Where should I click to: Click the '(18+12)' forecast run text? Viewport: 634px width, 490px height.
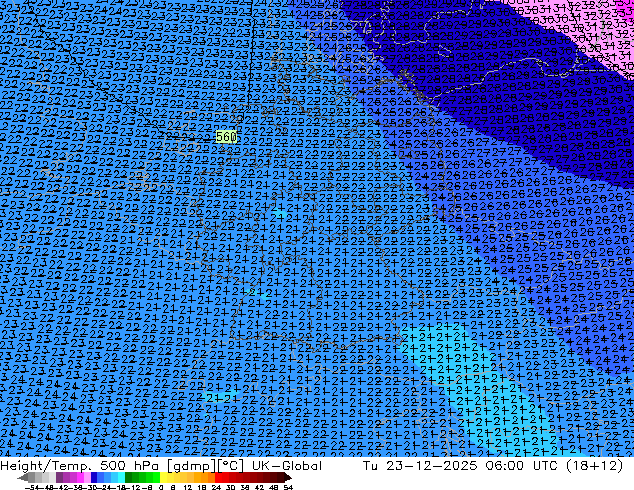pyautogui.click(x=595, y=466)
